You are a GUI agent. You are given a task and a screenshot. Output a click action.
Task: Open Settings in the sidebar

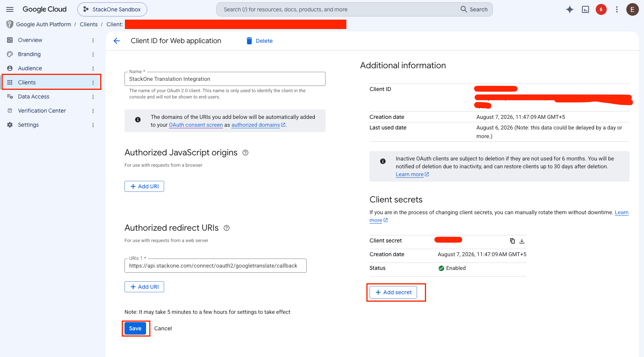[x=28, y=125]
